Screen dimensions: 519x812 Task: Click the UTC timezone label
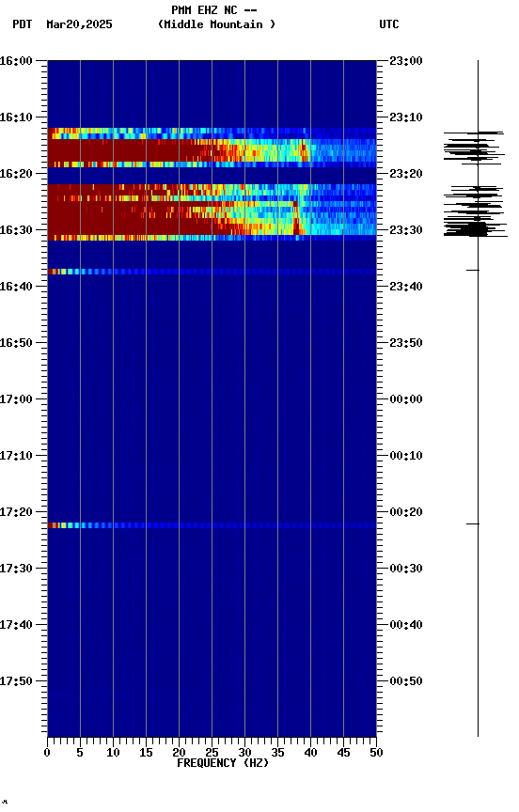click(389, 24)
